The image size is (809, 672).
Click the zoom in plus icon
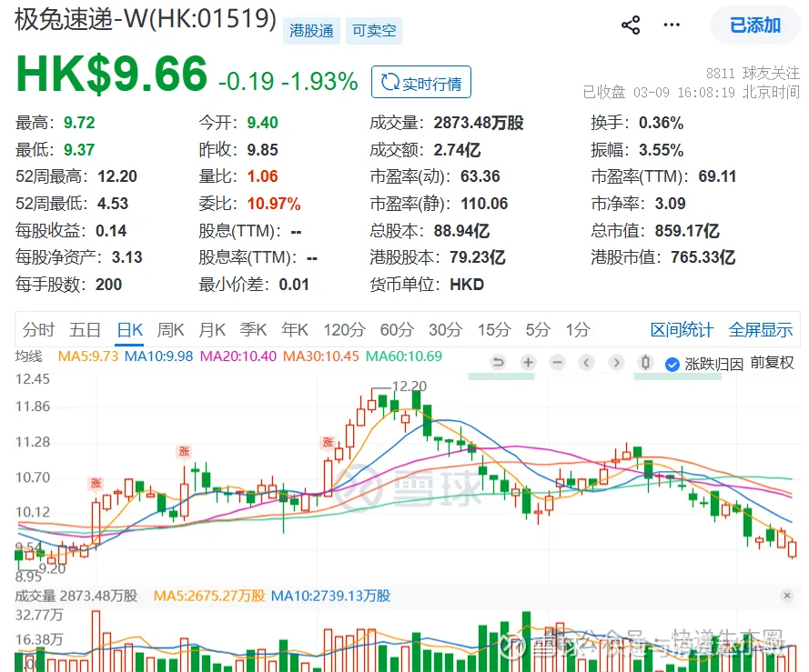tap(528, 363)
